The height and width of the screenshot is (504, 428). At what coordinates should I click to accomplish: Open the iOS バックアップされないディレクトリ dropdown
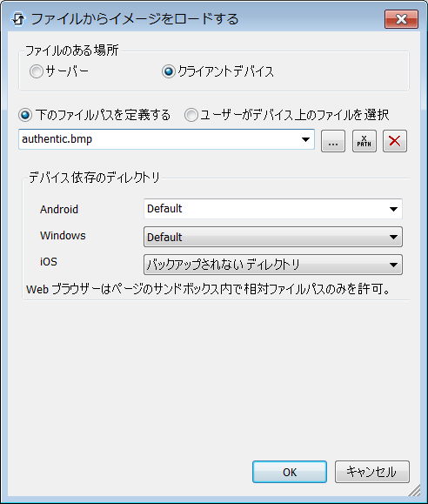[273, 265]
